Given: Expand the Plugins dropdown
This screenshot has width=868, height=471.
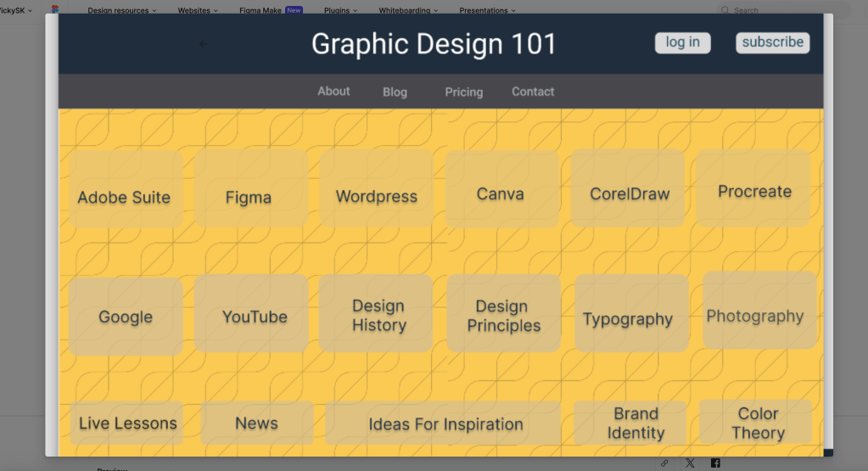Looking at the screenshot, I should pos(340,10).
